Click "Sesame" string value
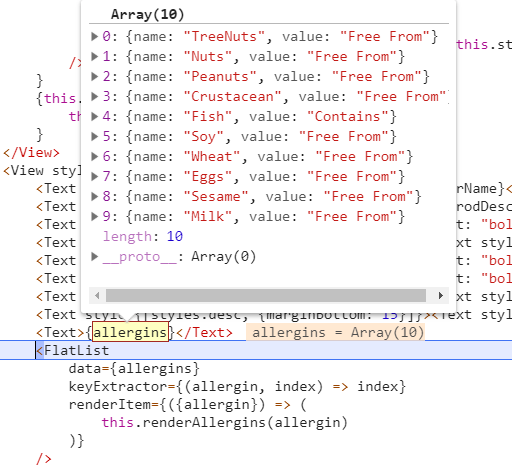This screenshot has height=467, width=512. tap(216, 196)
